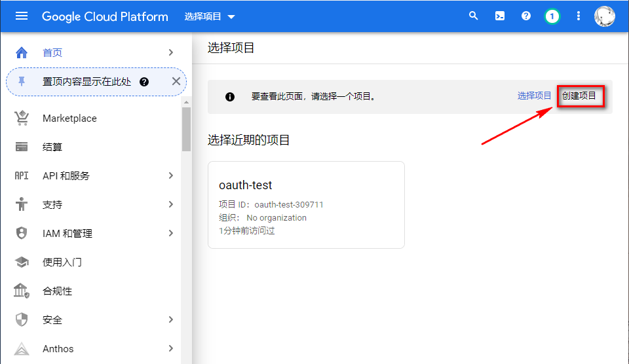
Task: Expand the Anthos submenu chevron
Action: 171,348
